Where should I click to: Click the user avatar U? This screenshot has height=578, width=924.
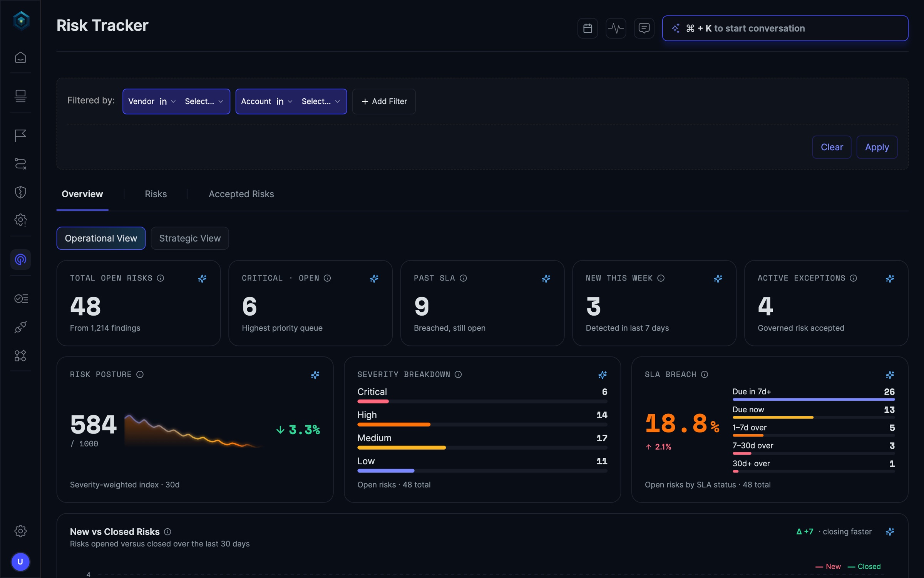click(x=20, y=561)
